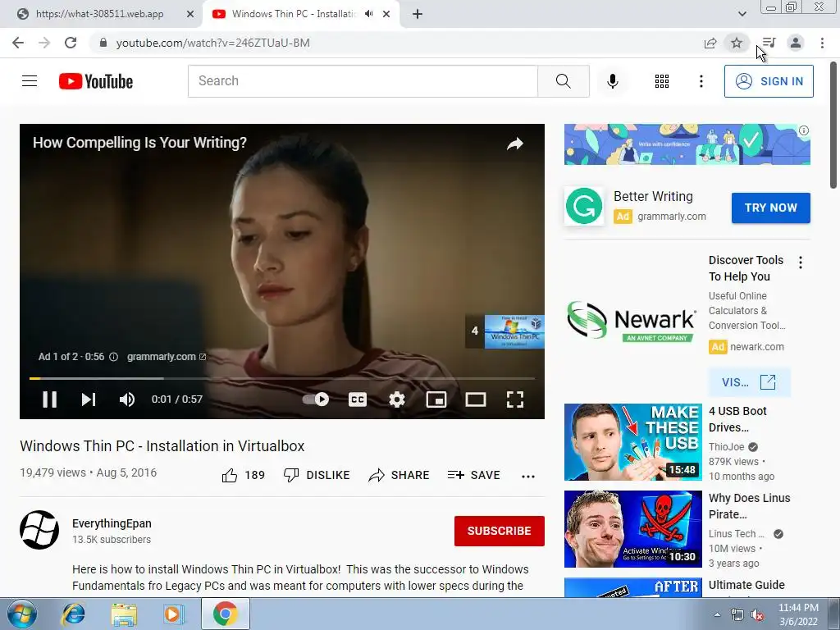Open a new browser tab
The height and width of the screenshot is (630, 840).
click(418, 14)
